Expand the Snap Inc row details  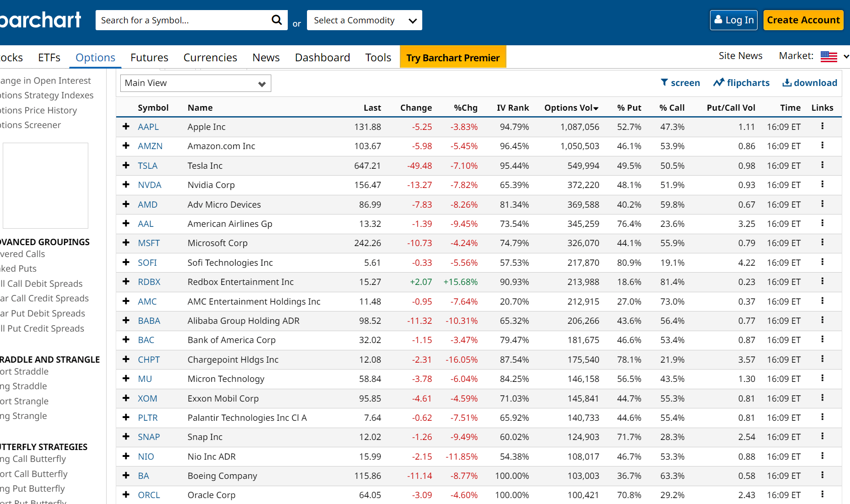[x=126, y=437]
